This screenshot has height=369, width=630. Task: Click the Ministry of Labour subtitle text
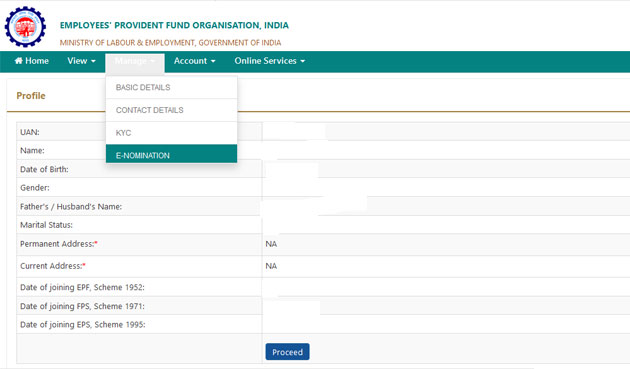coord(170,43)
